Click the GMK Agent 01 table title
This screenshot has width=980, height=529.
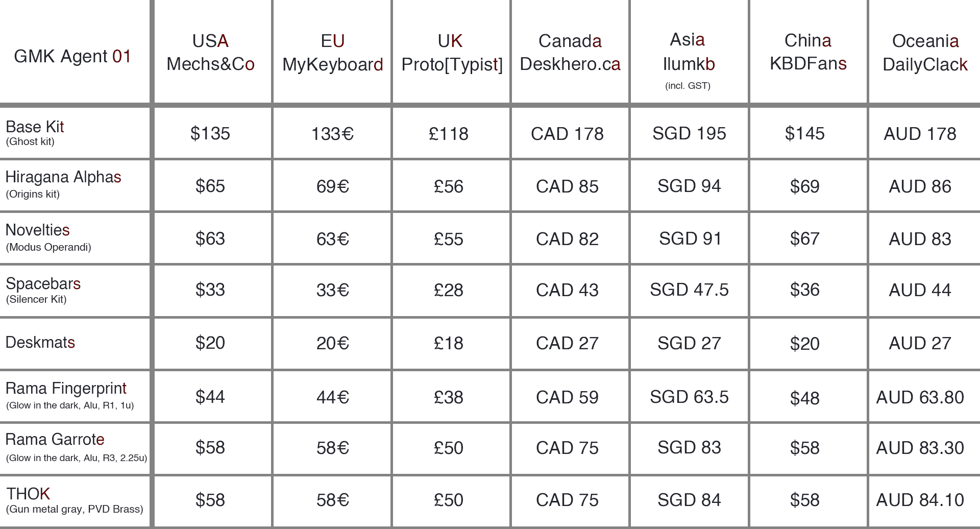pyautogui.click(x=72, y=56)
